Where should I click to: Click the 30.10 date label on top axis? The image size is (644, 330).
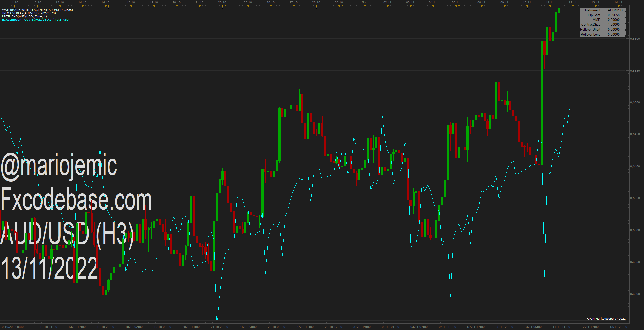(339, 2)
